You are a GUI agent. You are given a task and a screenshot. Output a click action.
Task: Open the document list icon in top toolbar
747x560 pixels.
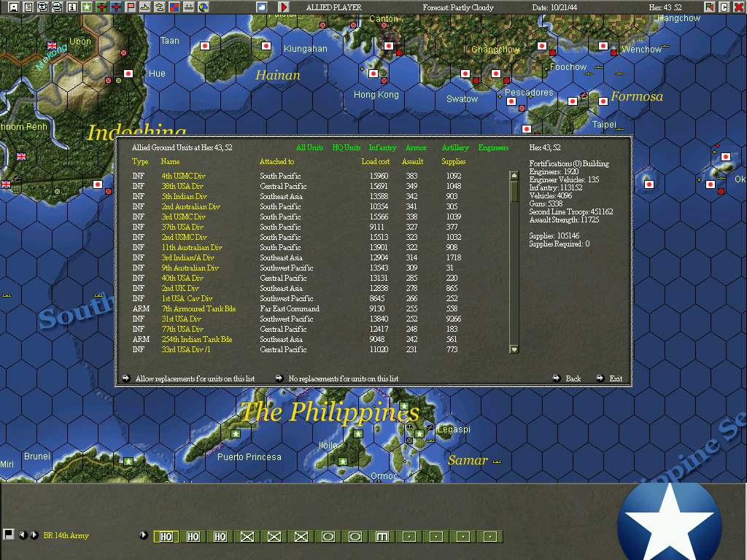pyautogui.click(x=28, y=7)
